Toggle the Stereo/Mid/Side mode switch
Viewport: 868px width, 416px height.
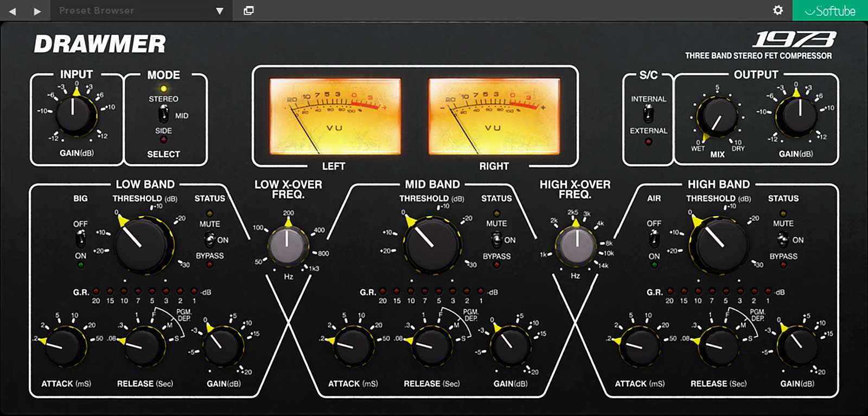[163, 115]
